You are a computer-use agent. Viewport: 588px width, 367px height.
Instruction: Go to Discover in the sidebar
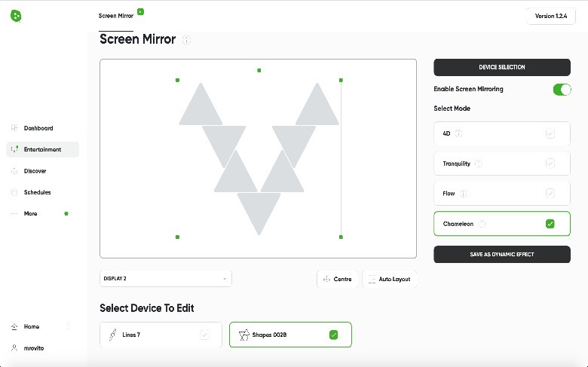coord(43,171)
